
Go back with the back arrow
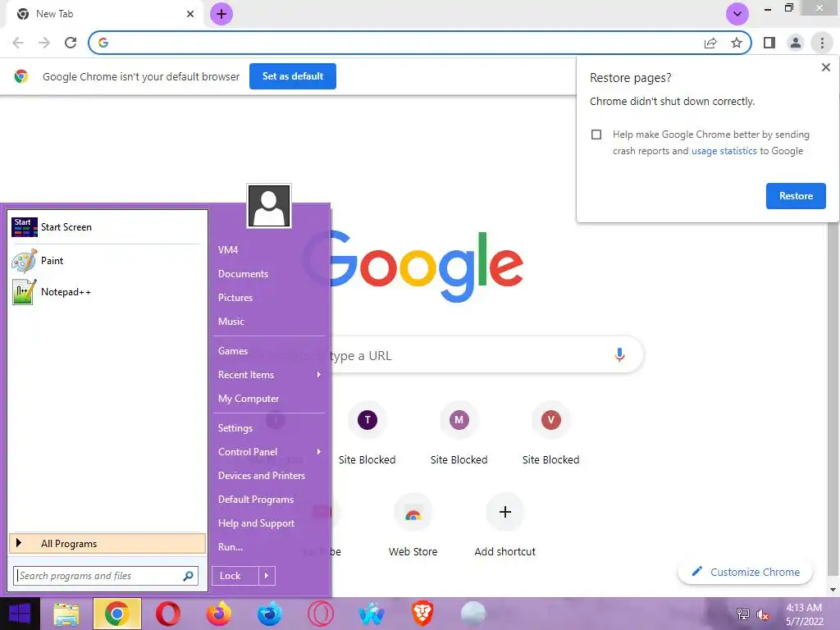coord(18,43)
